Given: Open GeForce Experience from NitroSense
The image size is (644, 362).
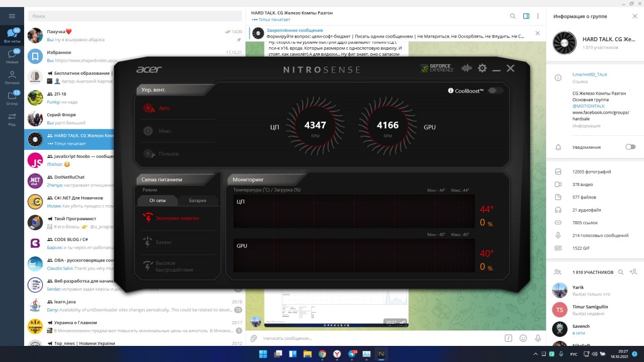Looking at the screenshot, I should (437, 68).
